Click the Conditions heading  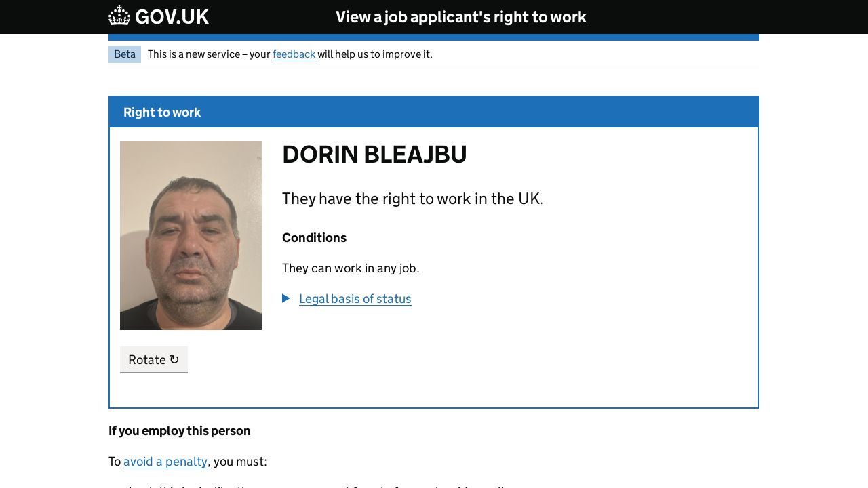click(314, 238)
